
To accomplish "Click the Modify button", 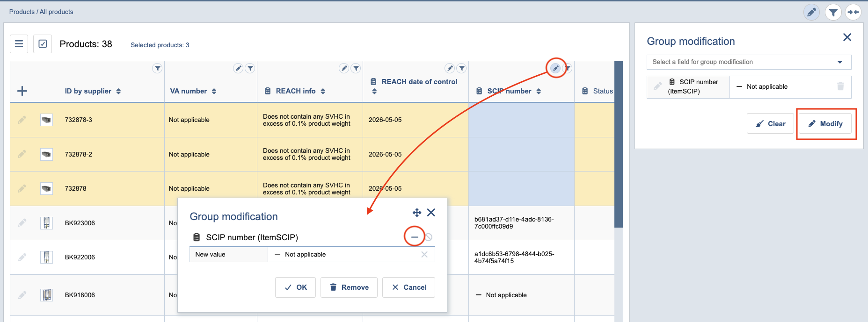I will pyautogui.click(x=825, y=124).
